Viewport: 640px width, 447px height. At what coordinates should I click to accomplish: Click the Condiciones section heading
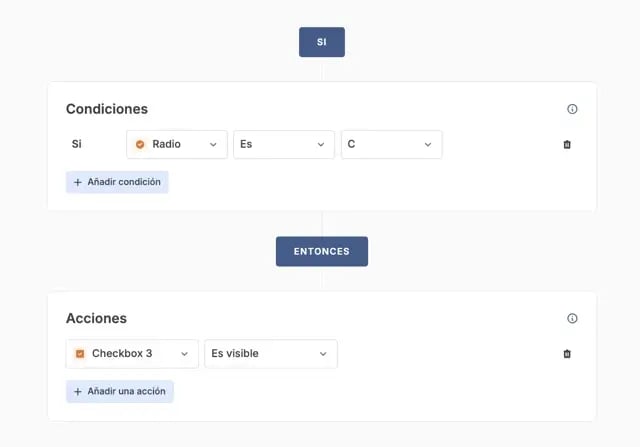tap(107, 109)
